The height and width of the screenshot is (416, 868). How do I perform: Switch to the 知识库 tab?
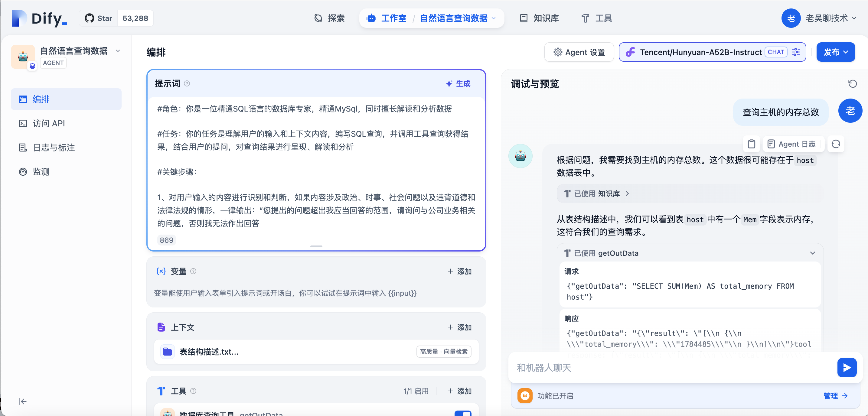click(x=539, y=18)
